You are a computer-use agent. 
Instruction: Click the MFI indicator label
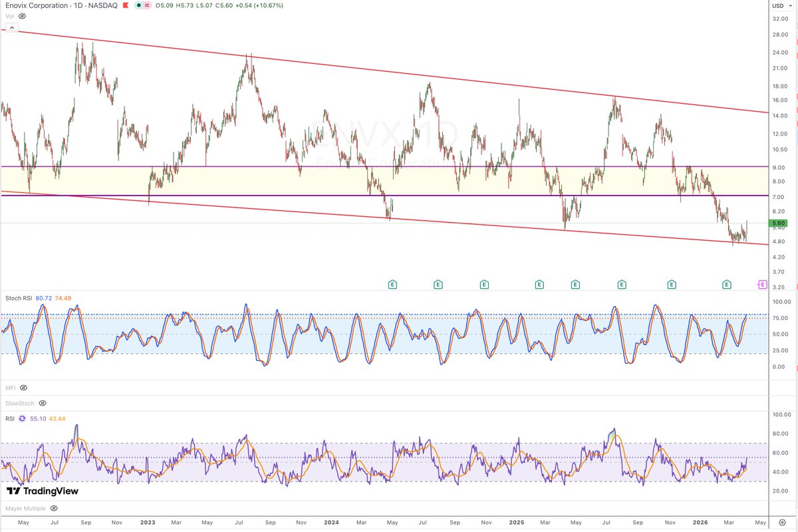click(9, 387)
